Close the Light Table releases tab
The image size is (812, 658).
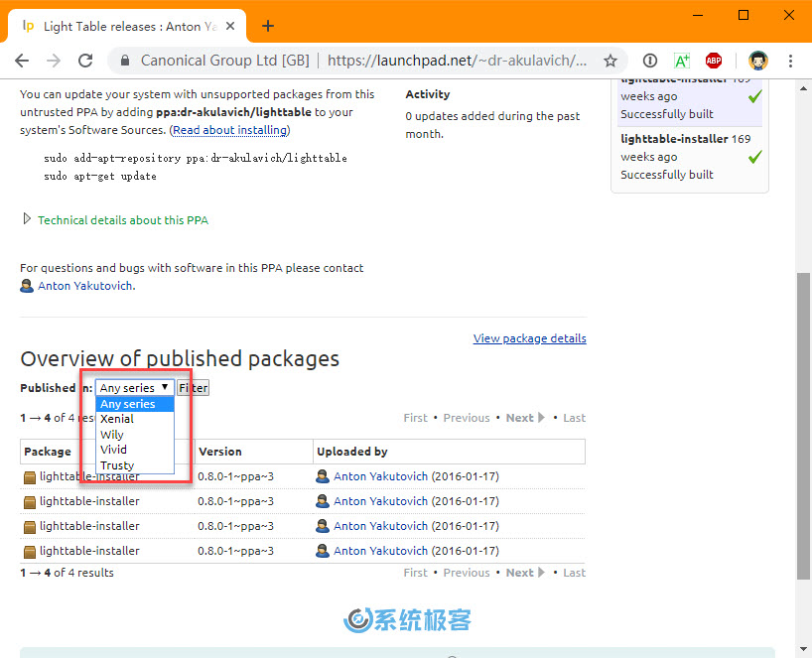230,26
